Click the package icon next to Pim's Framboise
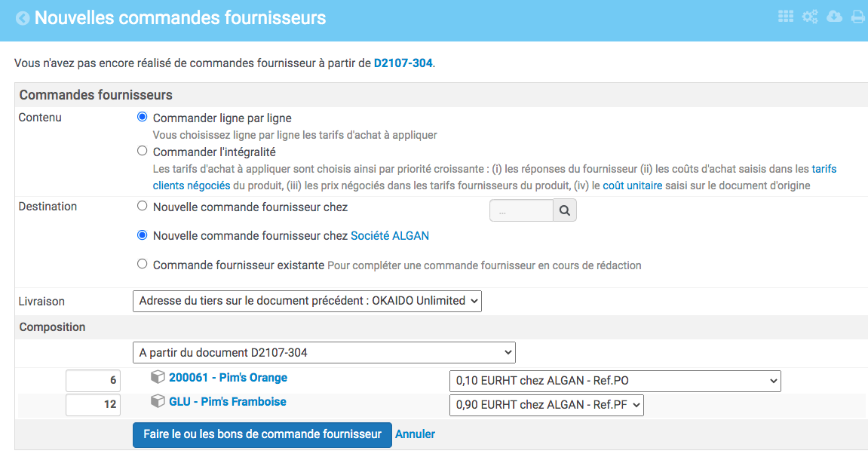This screenshot has width=868, height=463. pyautogui.click(x=157, y=402)
